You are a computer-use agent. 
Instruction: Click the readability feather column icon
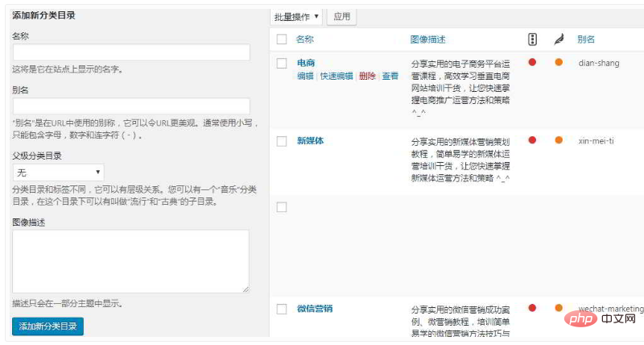click(x=559, y=39)
